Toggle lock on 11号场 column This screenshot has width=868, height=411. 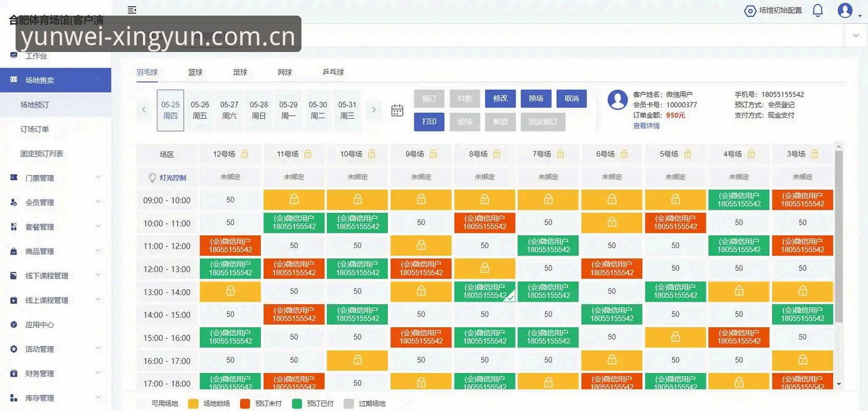[308, 154]
